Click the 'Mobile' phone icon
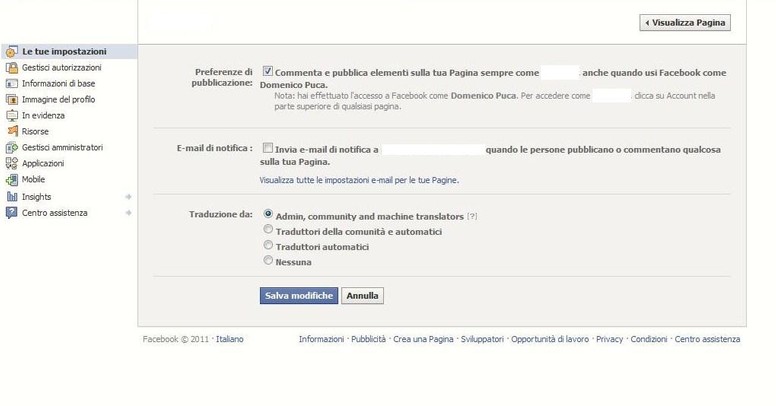Viewport: 776px width, 406px height. [x=11, y=179]
